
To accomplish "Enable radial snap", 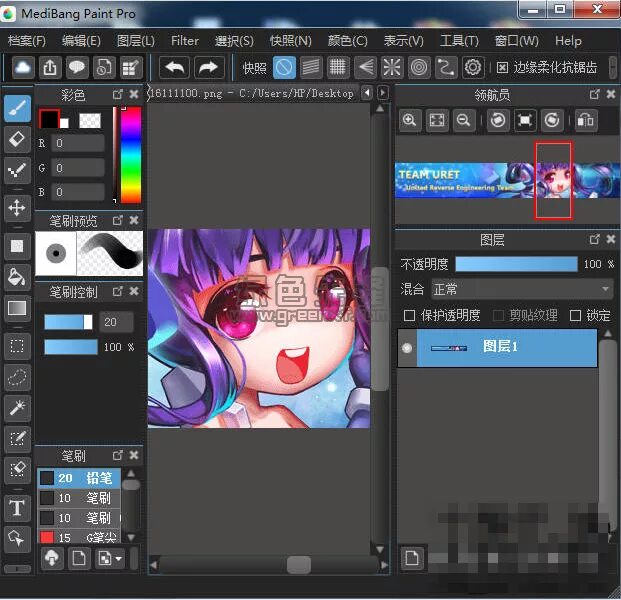I will (392, 68).
